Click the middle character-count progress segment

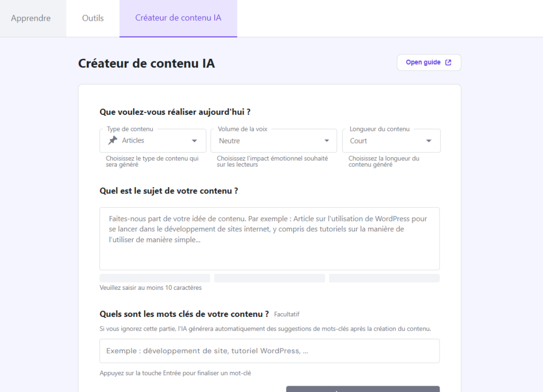[x=269, y=278]
